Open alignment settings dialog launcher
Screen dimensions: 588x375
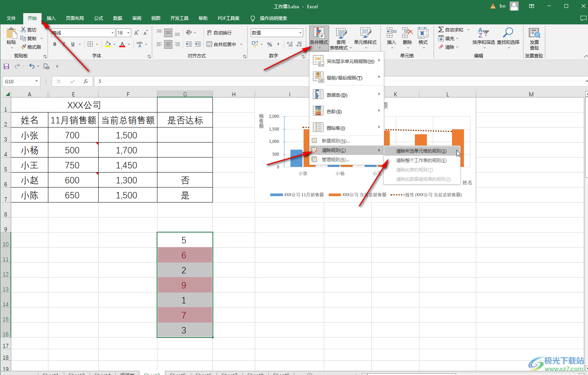click(x=245, y=57)
